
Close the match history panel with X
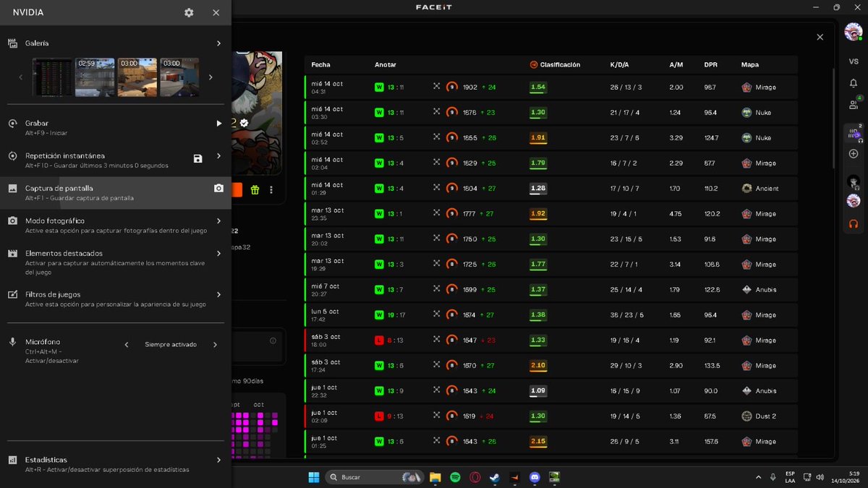tap(820, 37)
